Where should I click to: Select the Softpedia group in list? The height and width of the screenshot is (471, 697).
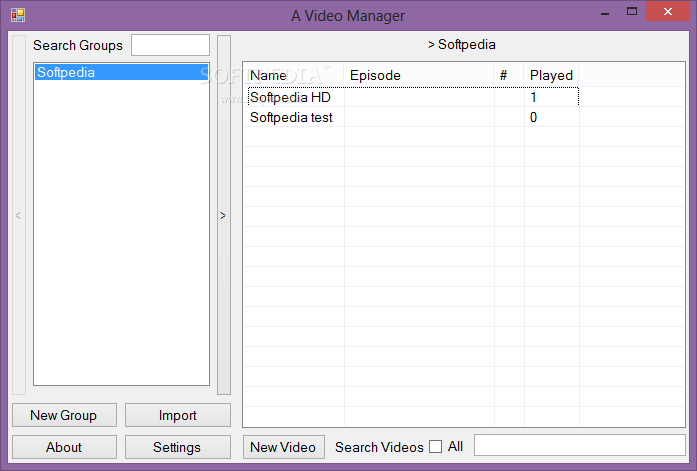121,72
